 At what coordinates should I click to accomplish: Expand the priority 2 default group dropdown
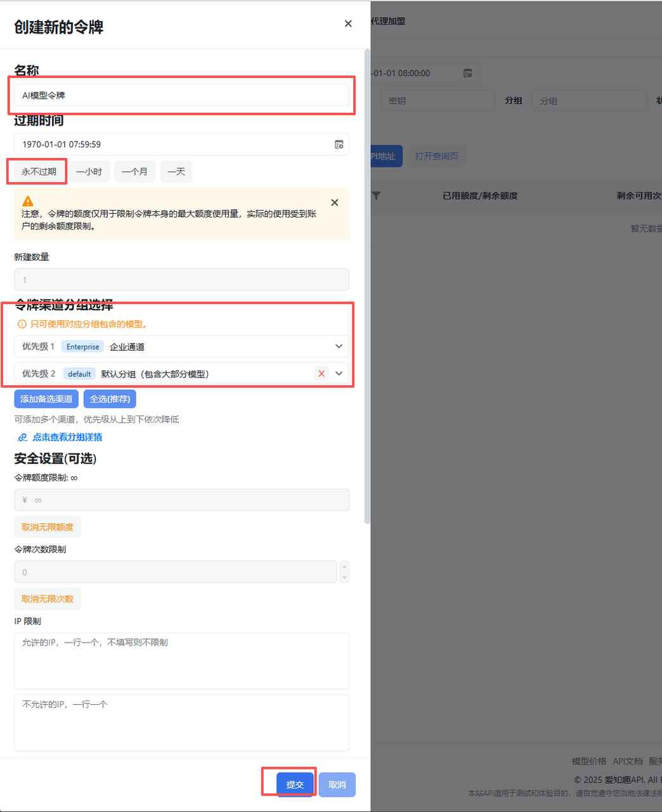(339, 374)
